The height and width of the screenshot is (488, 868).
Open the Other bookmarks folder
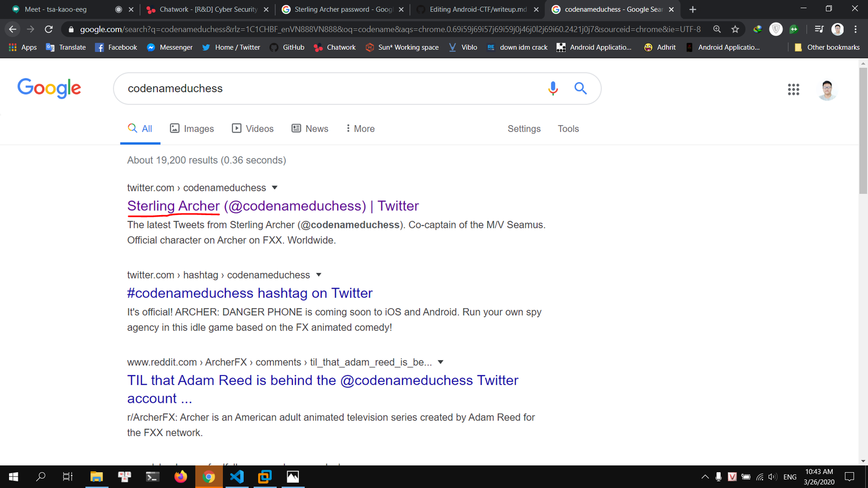[x=826, y=47]
